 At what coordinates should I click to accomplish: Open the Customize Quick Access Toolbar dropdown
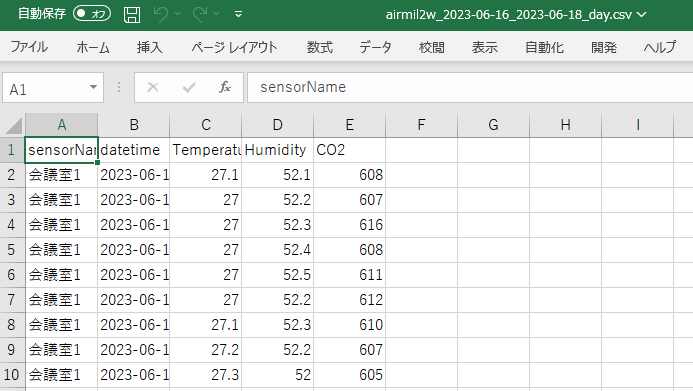(239, 15)
